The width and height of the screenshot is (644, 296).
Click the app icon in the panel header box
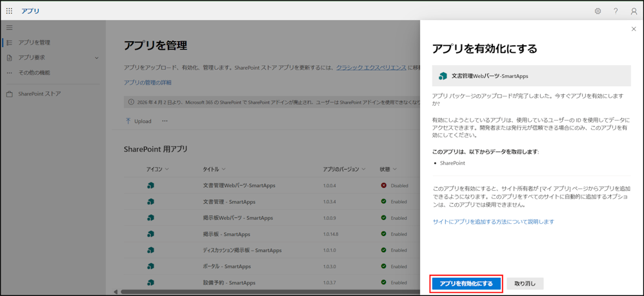tap(443, 76)
